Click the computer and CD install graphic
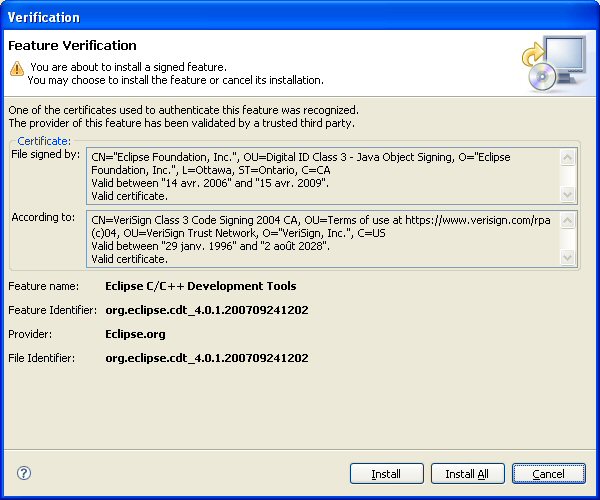The width and height of the screenshot is (600, 500). click(553, 64)
